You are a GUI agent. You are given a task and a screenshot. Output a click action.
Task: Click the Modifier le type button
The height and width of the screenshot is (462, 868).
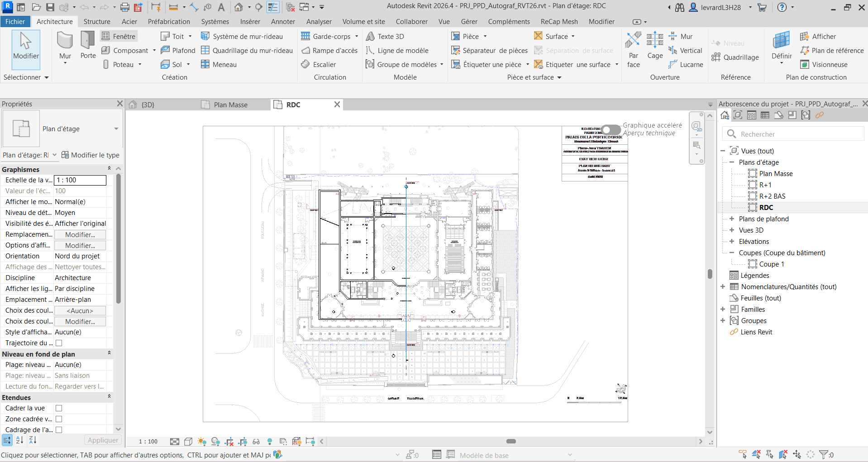90,155
